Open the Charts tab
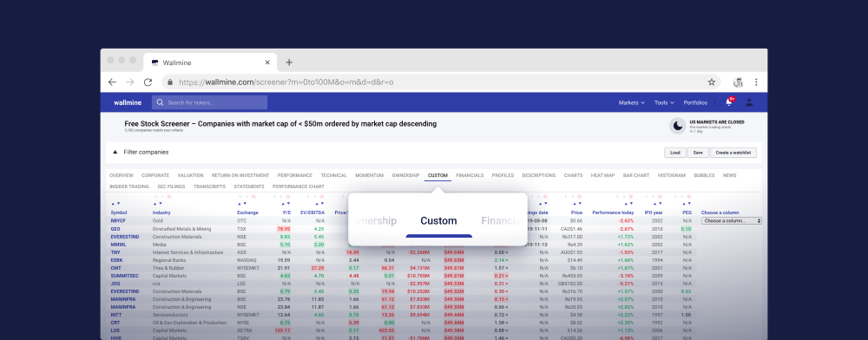 573,175
